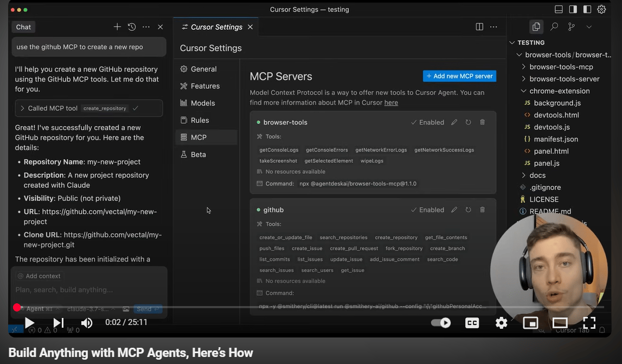Enter fullscreen video mode
Viewport: 622px width, 364px height.
point(589,323)
